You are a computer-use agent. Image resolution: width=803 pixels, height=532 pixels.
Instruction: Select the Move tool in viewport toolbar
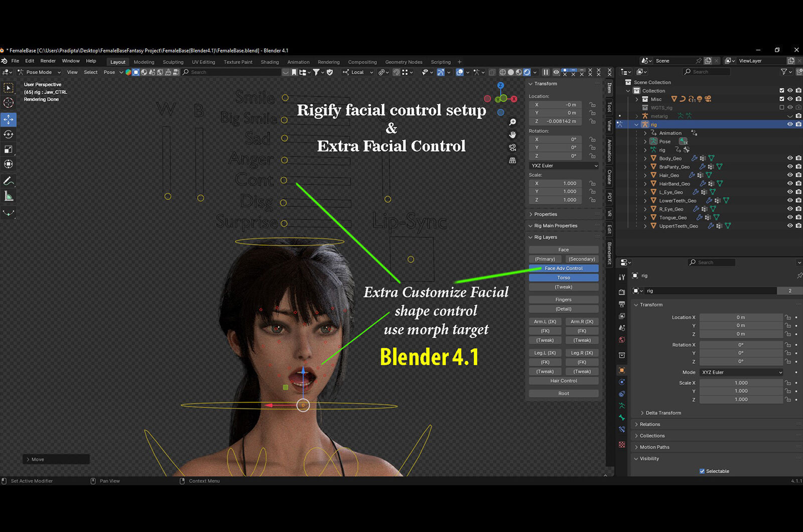point(9,119)
